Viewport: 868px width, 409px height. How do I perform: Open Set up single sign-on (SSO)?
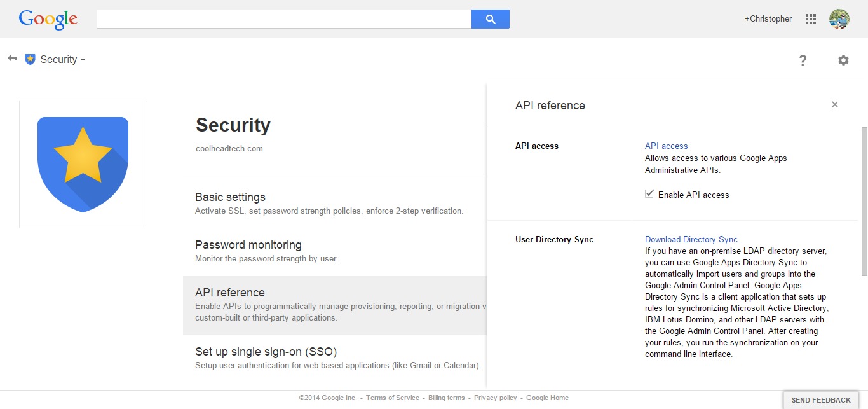335,358
